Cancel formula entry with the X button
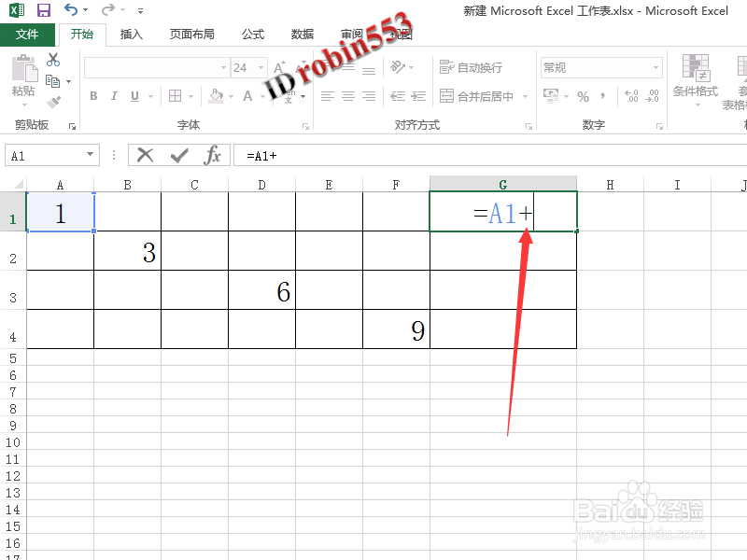The image size is (747, 560). (146, 155)
